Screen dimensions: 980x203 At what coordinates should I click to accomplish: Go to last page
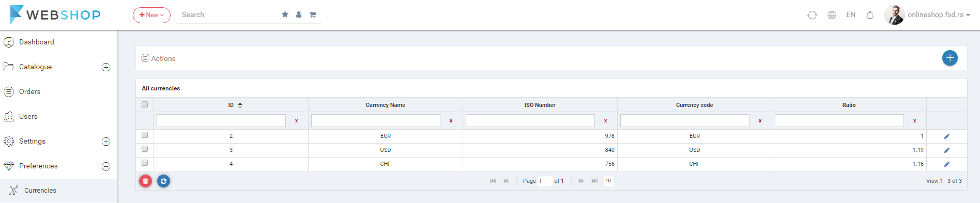coord(594,181)
